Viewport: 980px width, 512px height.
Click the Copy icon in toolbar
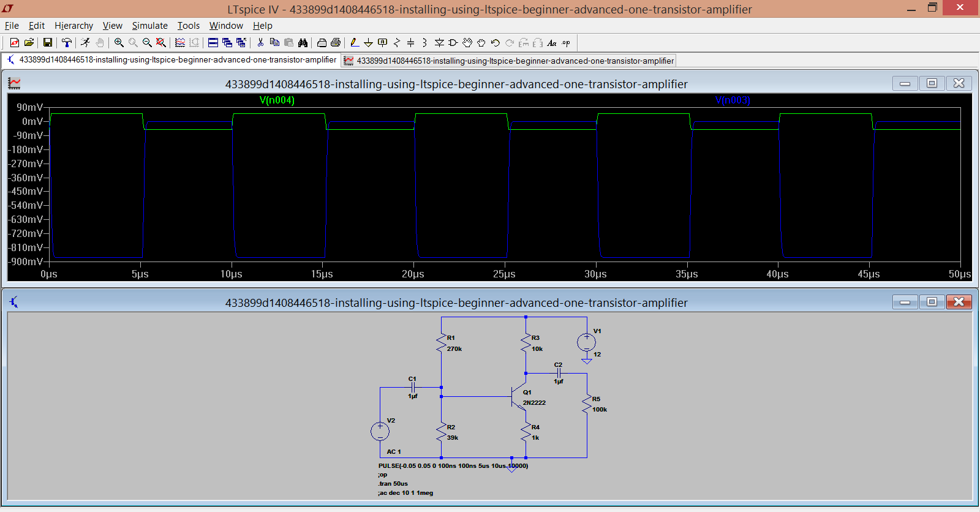click(x=274, y=42)
